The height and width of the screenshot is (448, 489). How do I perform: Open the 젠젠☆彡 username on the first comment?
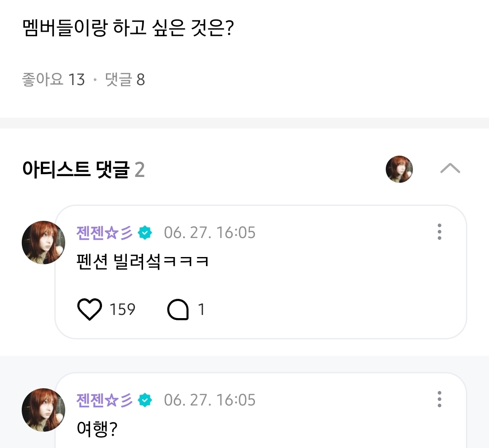(x=105, y=233)
